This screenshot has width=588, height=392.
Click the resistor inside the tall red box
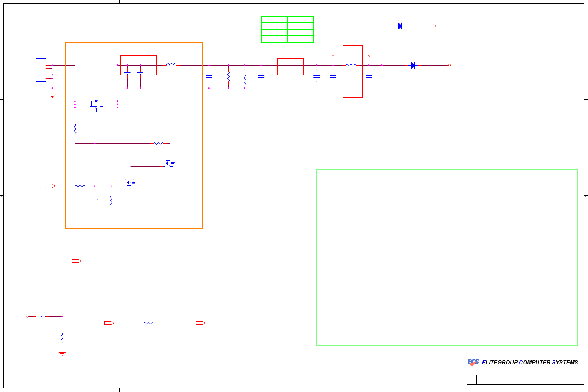click(x=351, y=65)
